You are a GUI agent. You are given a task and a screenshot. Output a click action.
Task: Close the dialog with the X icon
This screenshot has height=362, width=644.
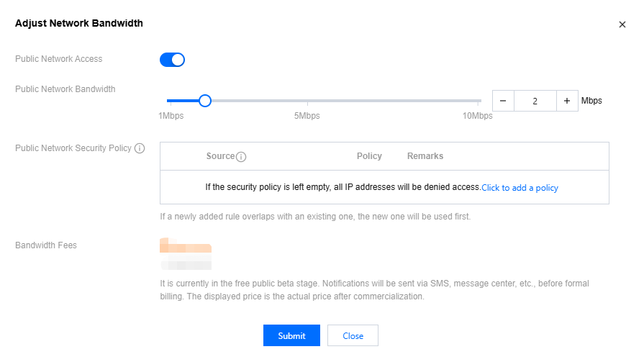622,24
